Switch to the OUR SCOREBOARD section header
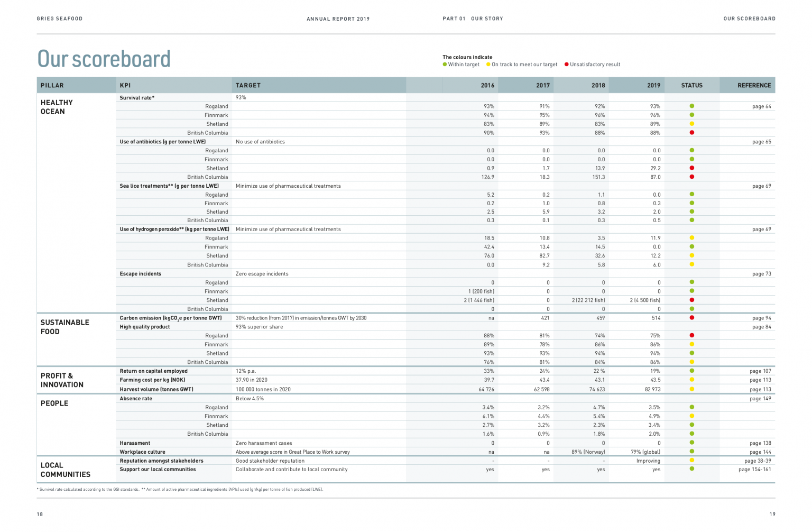812x532 pixels. click(x=749, y=19)
